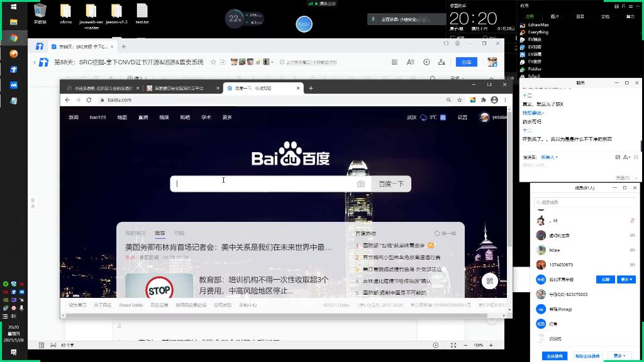The image size is (644, 362).
Task: Click the baidu.com address bar
Action: [x=271, y=100]
